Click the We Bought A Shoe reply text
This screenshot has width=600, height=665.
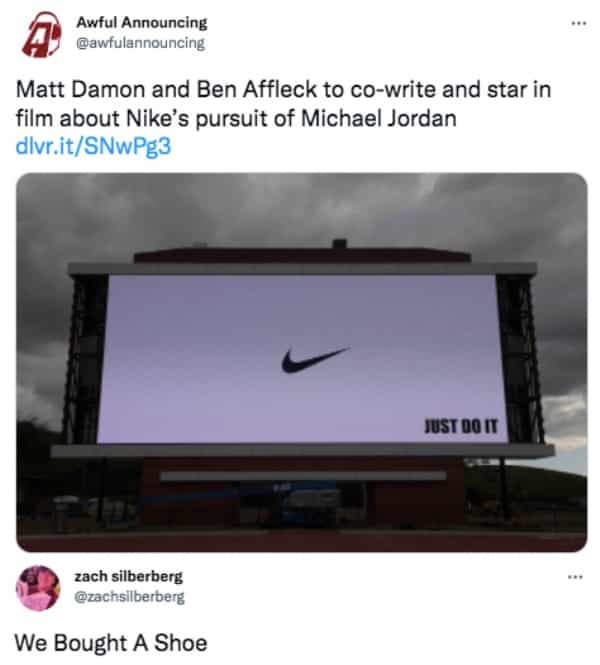coord(111,643)
